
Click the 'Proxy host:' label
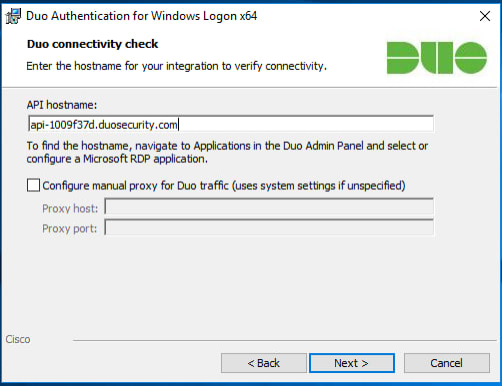tap(70, 209)
